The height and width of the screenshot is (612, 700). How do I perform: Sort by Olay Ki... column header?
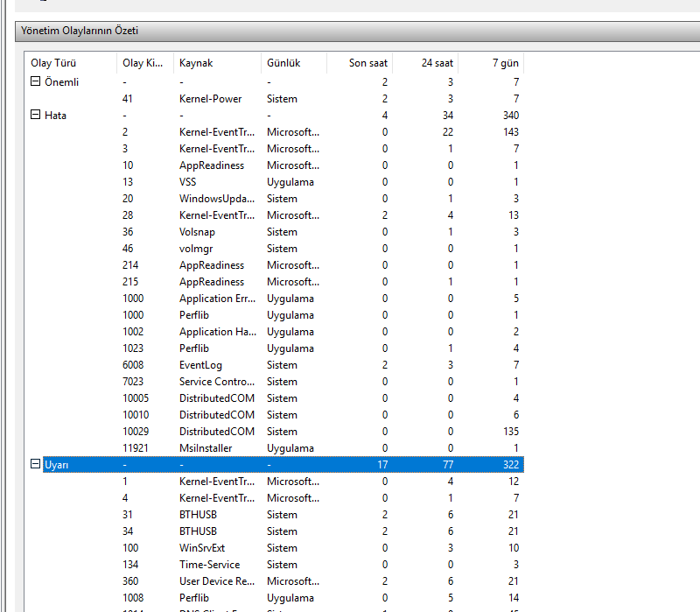(x=145, y=63)
